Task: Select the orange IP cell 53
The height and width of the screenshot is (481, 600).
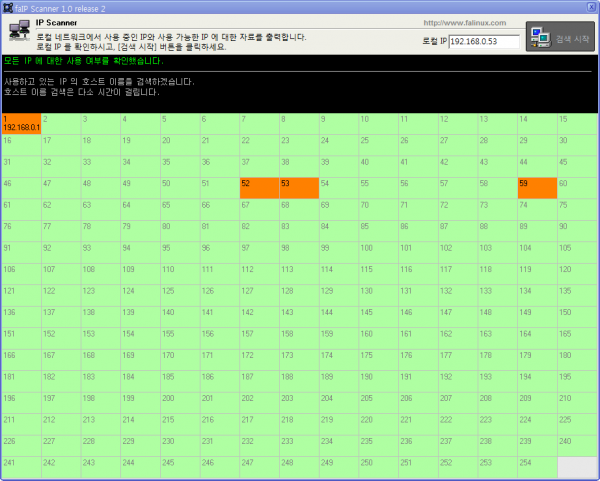Action: pyautogui.click(x=299, y=188)
